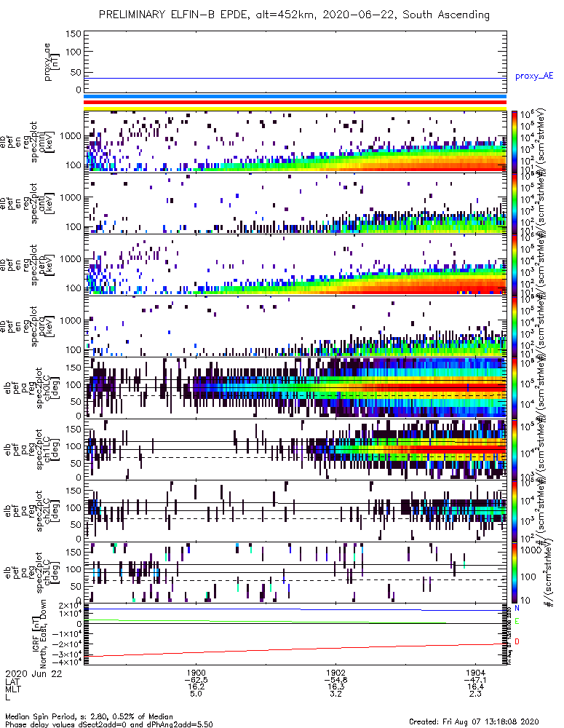Click the blue horizontal status bar
The image size is (564, 728).
coord(295,97)
